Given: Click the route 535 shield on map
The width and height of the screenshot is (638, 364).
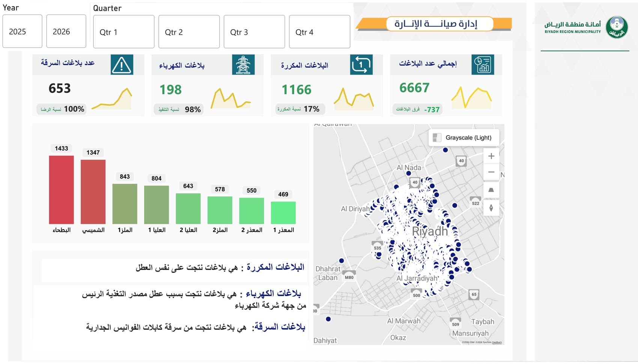Looking at the screenshot, I should 378,247.
